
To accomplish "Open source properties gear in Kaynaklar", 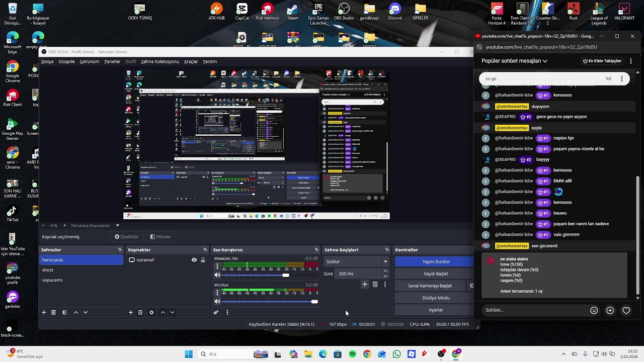I will [151, 312].
